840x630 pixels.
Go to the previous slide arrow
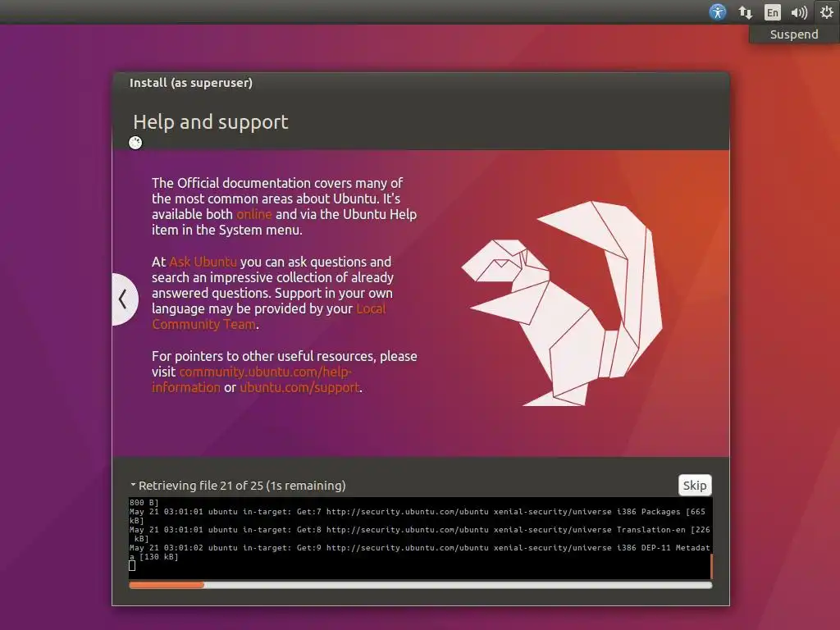[x=125, y=299]
